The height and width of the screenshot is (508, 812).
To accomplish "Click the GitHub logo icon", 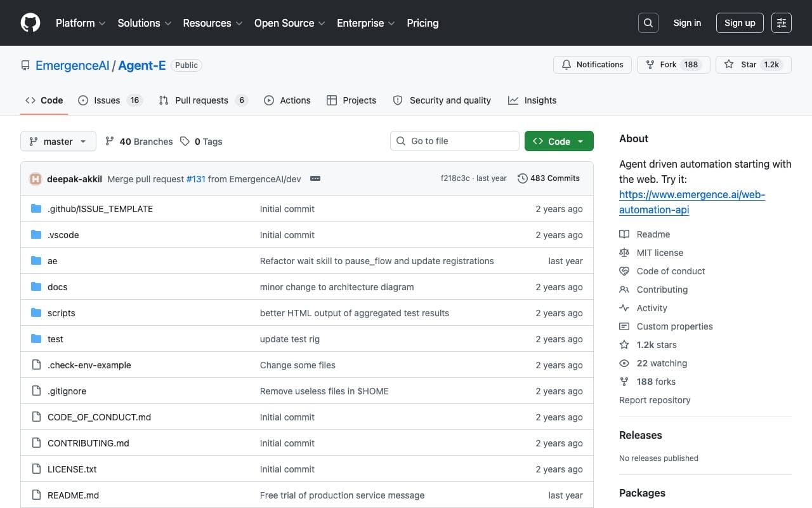I will pyautogui.click(x=30, y=23).
